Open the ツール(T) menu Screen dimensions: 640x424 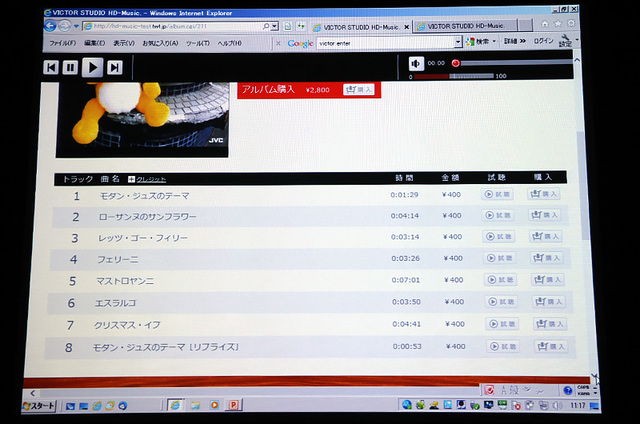coord(198,43)
